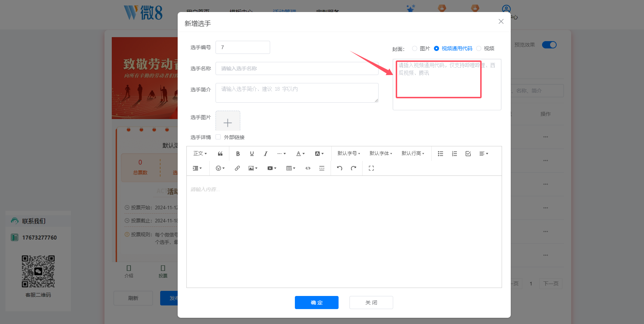Click into the rich text content area
The image size is (644, 324).
click(x=344, y=232)
